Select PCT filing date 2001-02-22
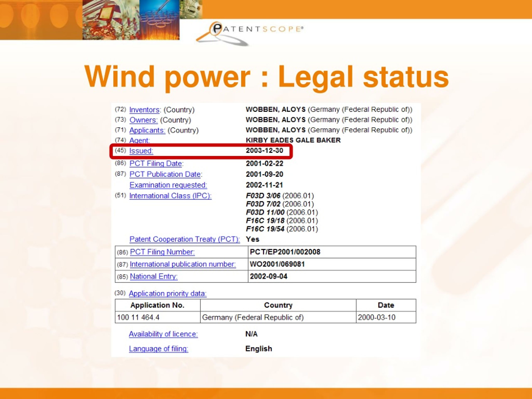Image resolution: width=532 pixels, height=399 pixels. [x=264, y=164]
